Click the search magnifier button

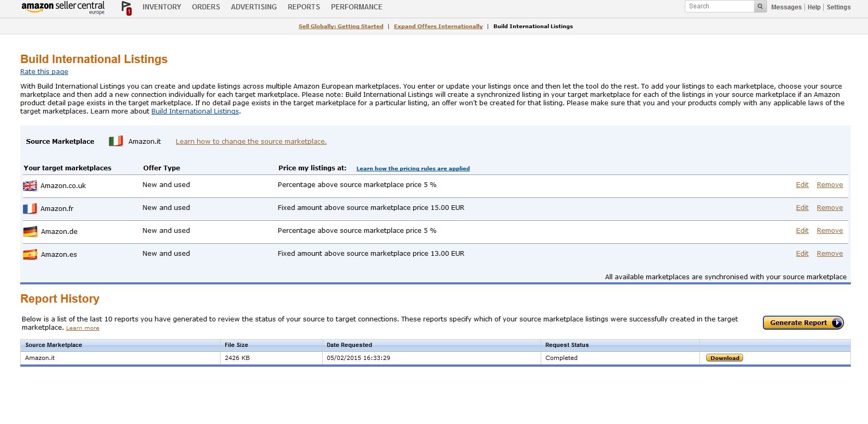point(760,6)
